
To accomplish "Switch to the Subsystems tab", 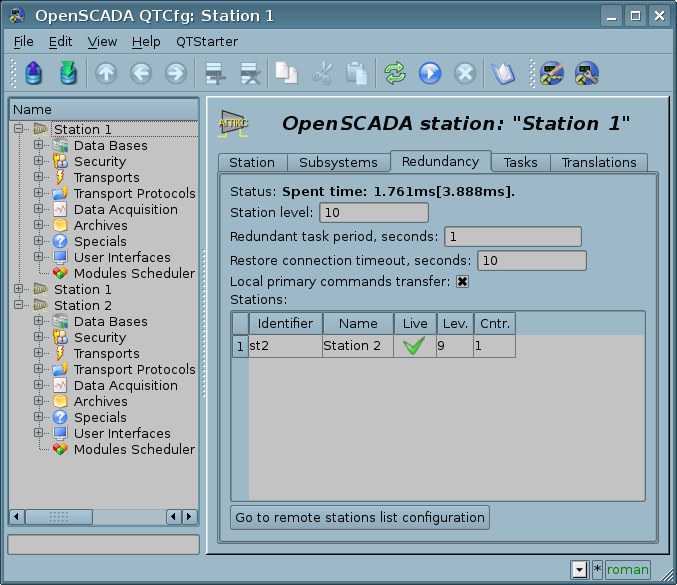I will click(x=338, y=162).
